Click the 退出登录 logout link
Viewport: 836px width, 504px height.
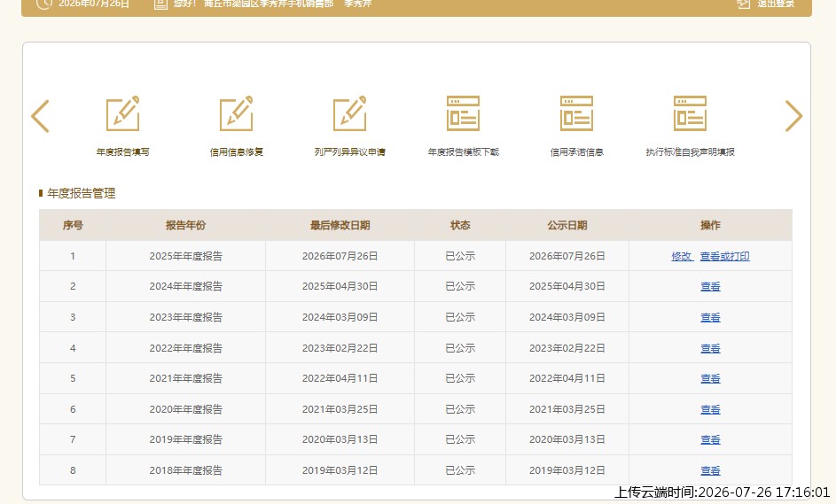click(766, 4)
